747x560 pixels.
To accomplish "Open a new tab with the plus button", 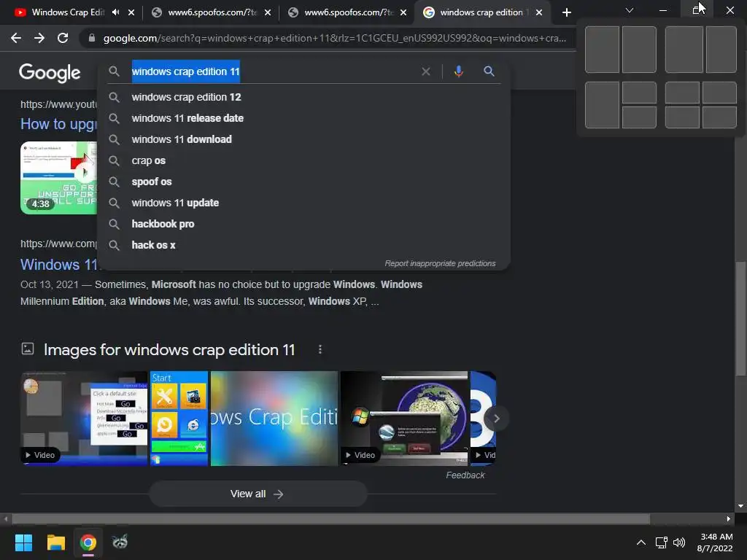I will point(566,12).
